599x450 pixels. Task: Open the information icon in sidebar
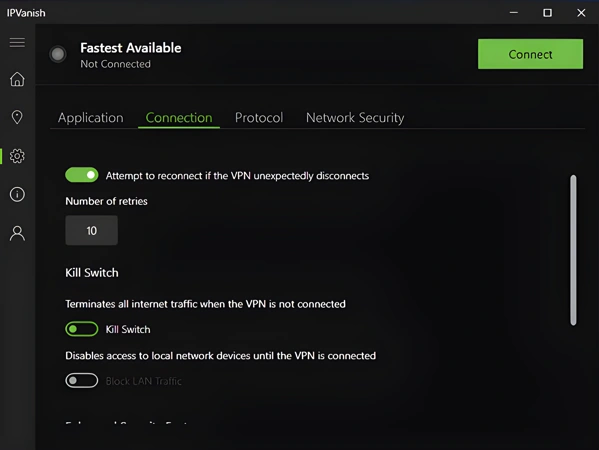click(17, 194)
